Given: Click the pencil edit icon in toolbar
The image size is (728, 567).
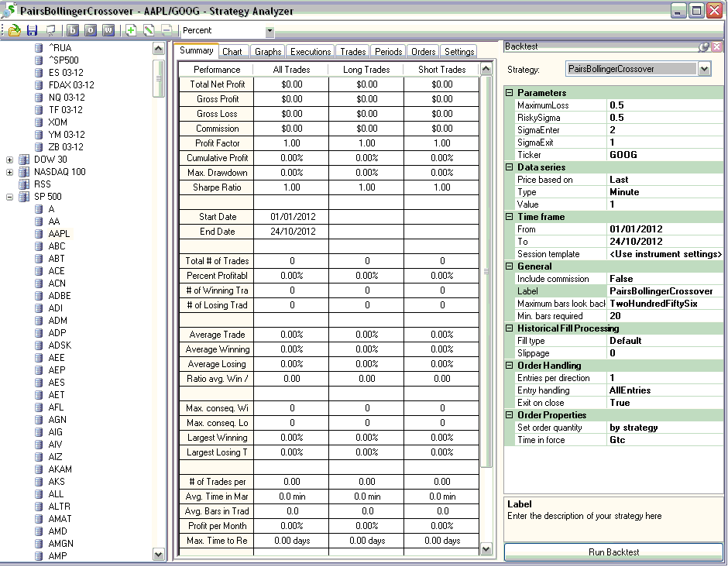Looking at the screenshot, I should [x=149, y=31].
